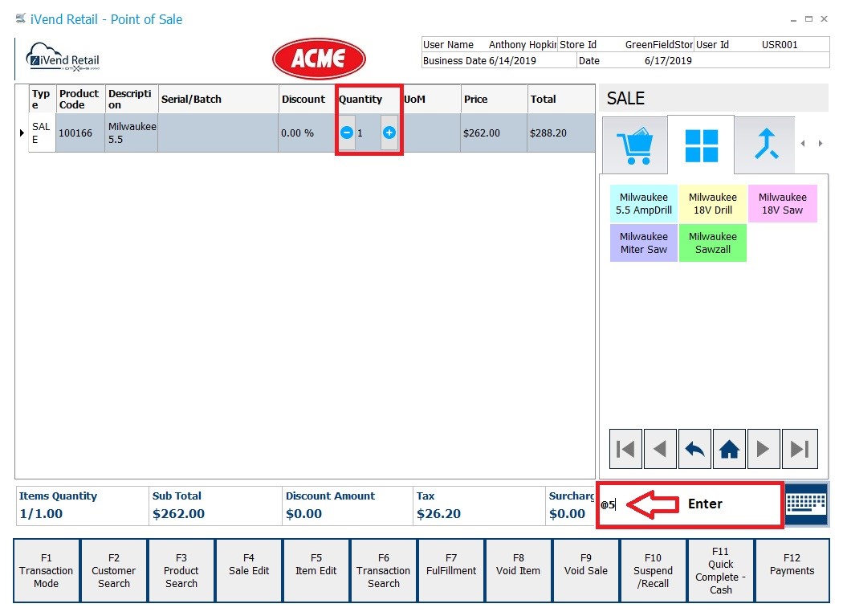The width and height of the screenshot is (843, 616).
Task: Go to previous product page
Action: [x=660, y=449]
